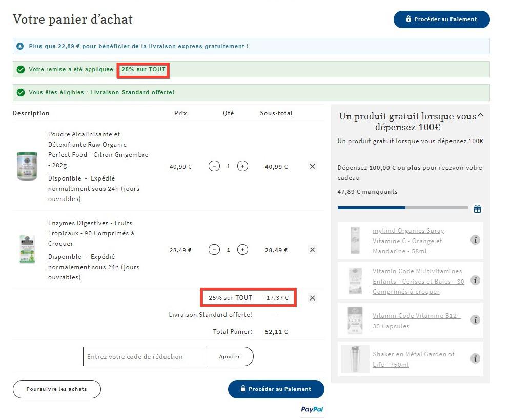Screen dimensions: 512x420
Task: Click the Description column header
Action: [x=31, y=113]
